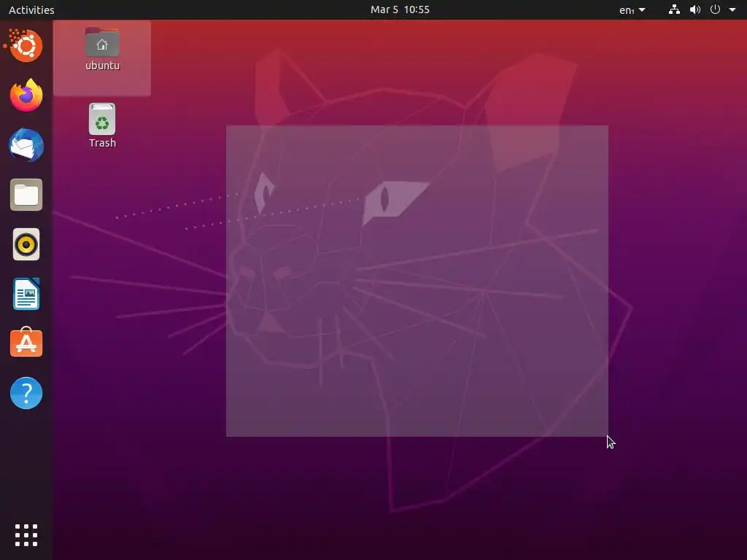Click the Trash label text
The image size is (747, 560).
pos(102,143)
